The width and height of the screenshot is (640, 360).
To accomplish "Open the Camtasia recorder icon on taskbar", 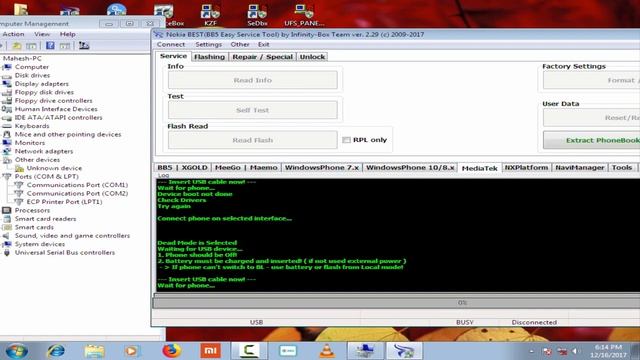I will [x=249, y=351].
